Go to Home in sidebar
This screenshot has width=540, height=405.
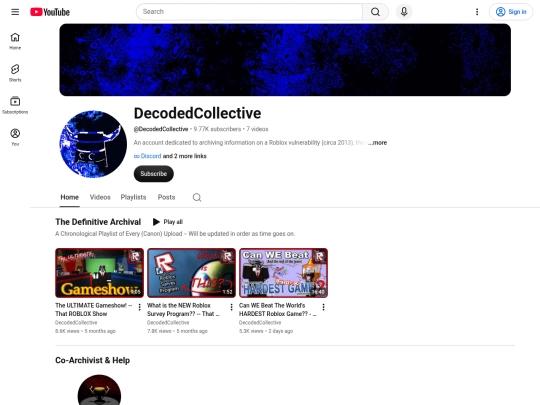point(15,41)
